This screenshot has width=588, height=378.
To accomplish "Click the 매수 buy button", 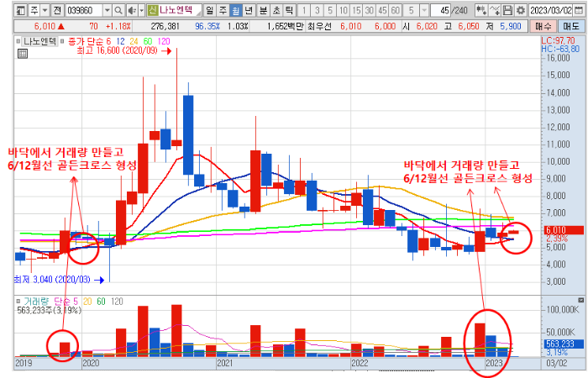I will pyautogui.click(x=543, y=27).
